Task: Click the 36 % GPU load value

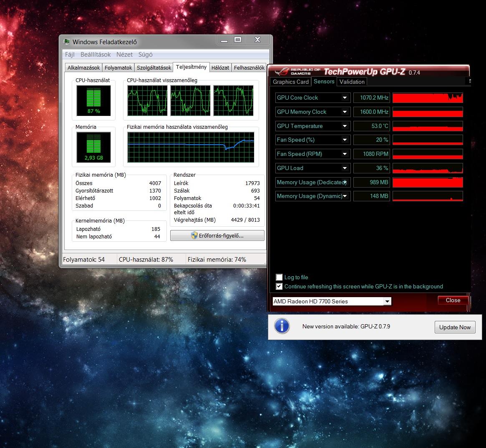Action: 372,168
